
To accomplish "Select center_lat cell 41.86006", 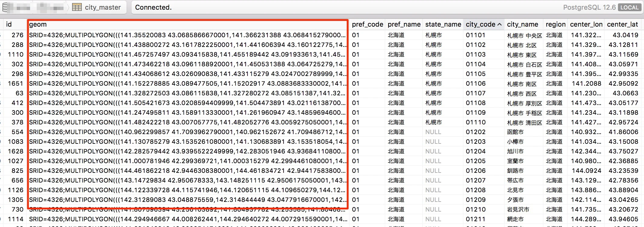I will tap(623, 132).
